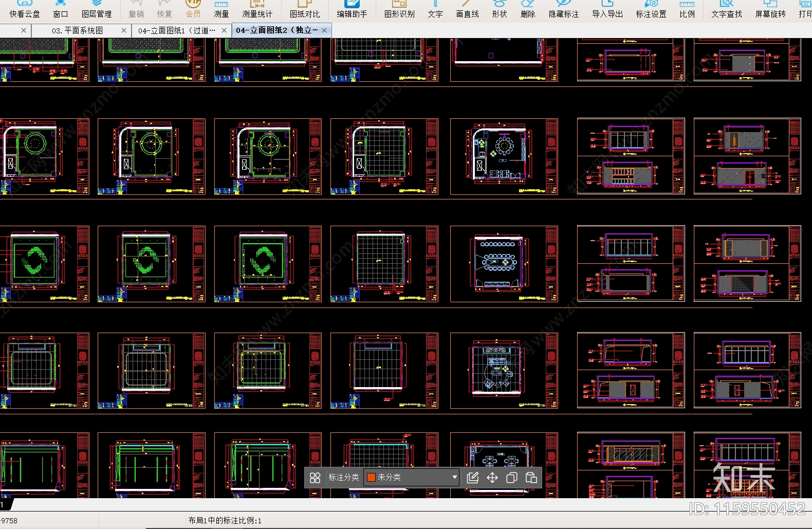Open the 比例 scale tool

point(687,9)
